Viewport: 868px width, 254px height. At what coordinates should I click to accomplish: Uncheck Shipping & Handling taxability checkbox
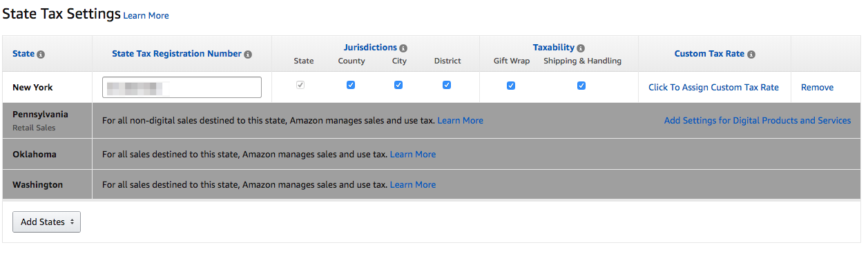point(581,86)
